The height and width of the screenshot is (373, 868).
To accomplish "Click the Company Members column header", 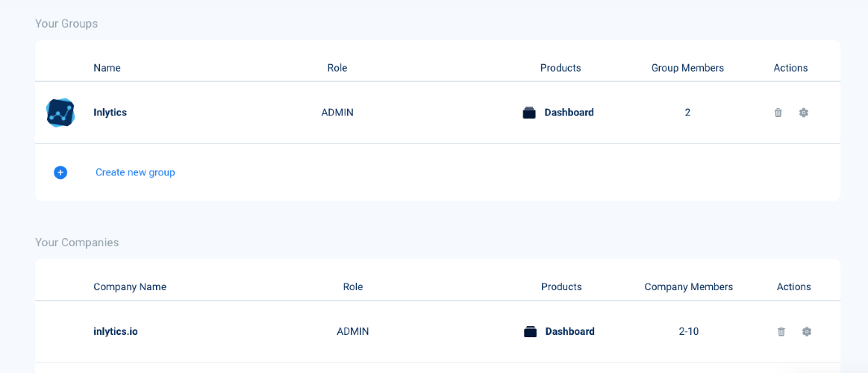I will point(688,286).
